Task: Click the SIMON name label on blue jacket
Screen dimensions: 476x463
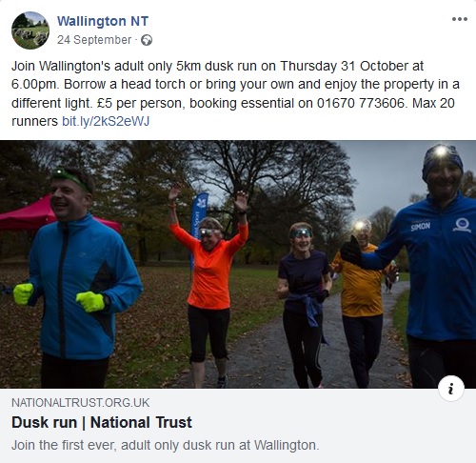Action: pos(421,226)
